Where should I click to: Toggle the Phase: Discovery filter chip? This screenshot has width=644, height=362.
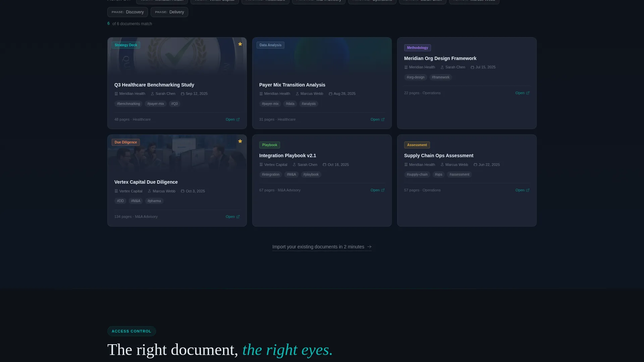pos(127,12)
